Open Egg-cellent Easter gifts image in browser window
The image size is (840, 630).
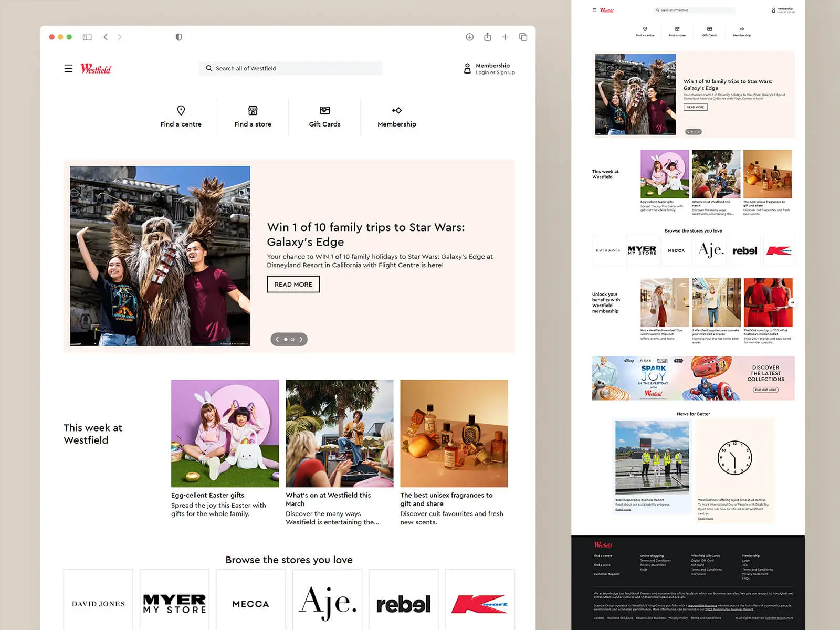pos(225,434)
